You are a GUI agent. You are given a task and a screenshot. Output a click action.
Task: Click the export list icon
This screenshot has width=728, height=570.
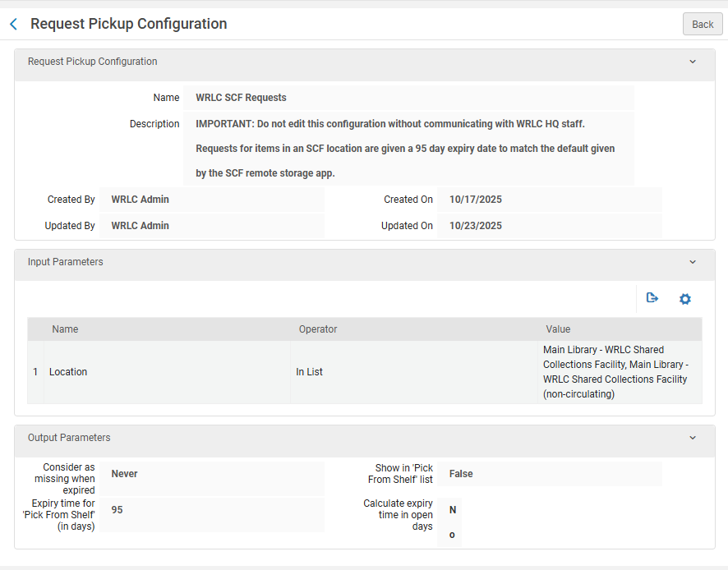652,298
